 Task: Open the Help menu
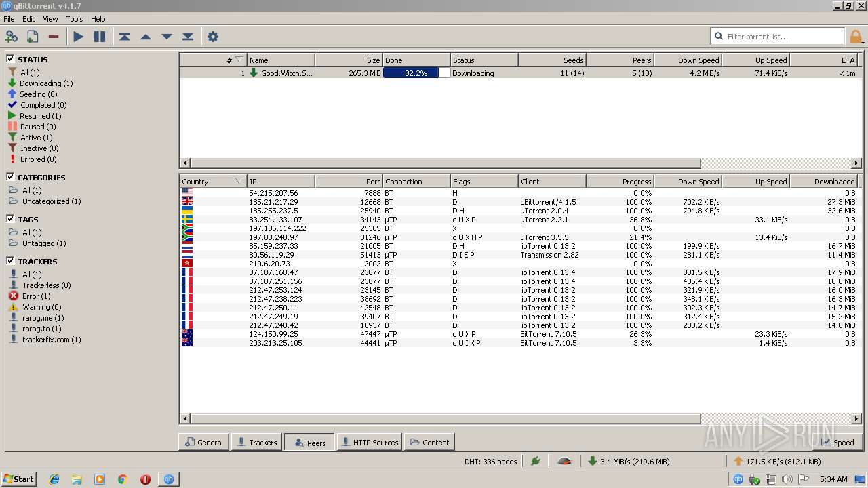click(x=98, y=19)
